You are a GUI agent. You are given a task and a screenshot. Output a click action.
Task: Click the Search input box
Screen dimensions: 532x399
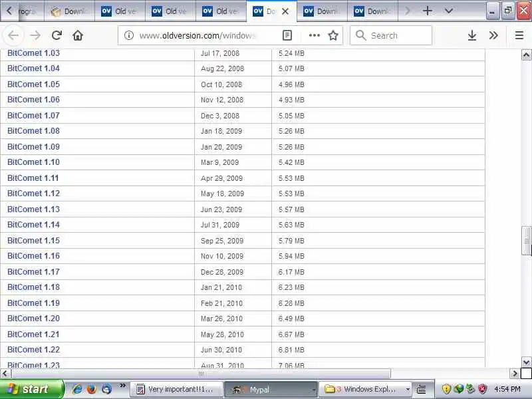point(391,35)
